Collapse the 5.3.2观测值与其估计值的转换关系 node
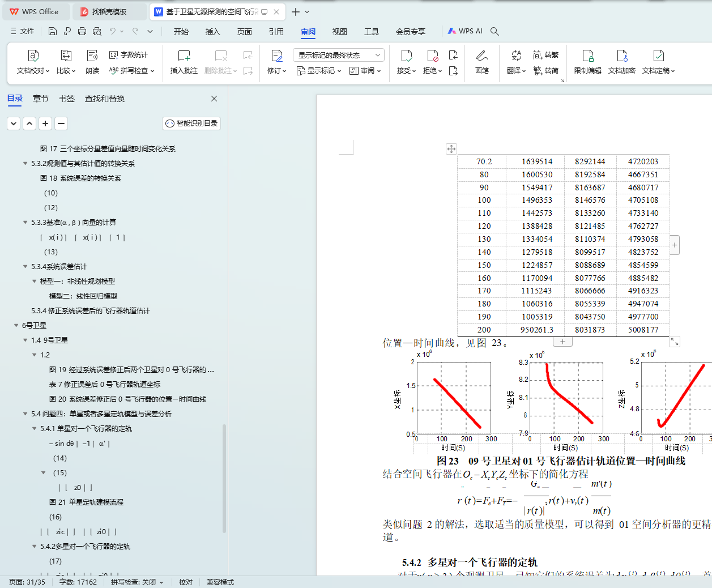 click(25, 163)
